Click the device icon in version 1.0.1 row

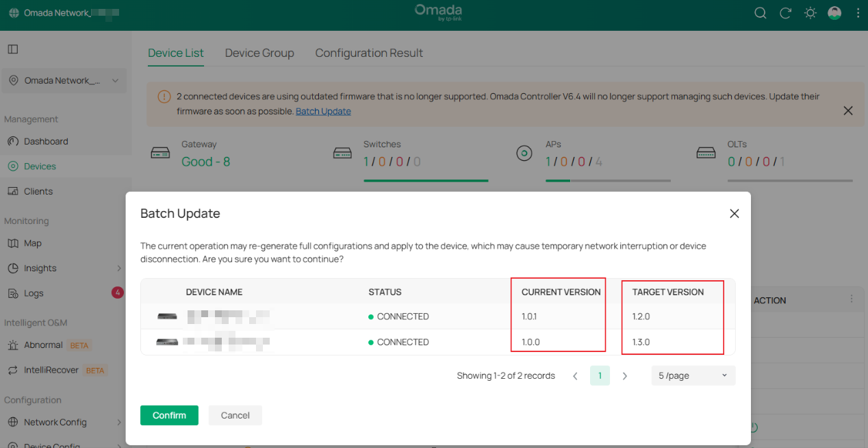[x=167, y=316]
